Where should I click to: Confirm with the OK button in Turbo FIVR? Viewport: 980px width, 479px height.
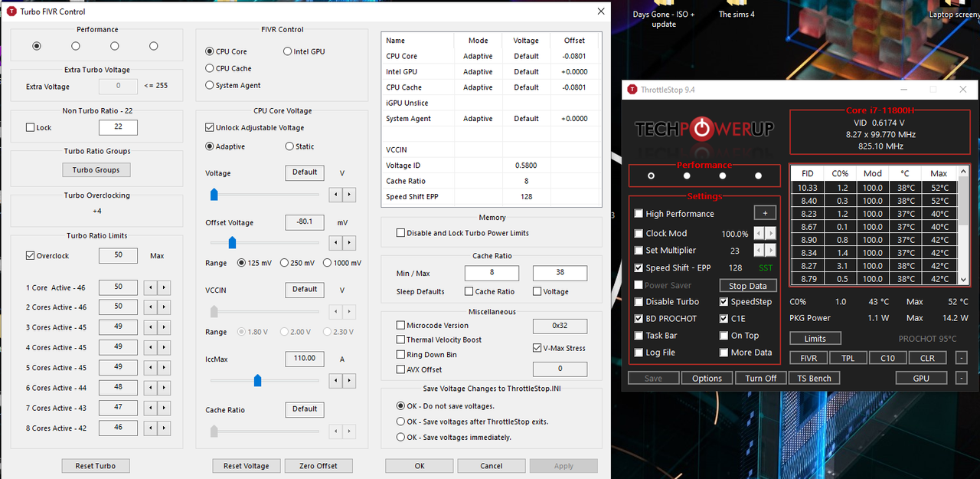coord(419,465)
